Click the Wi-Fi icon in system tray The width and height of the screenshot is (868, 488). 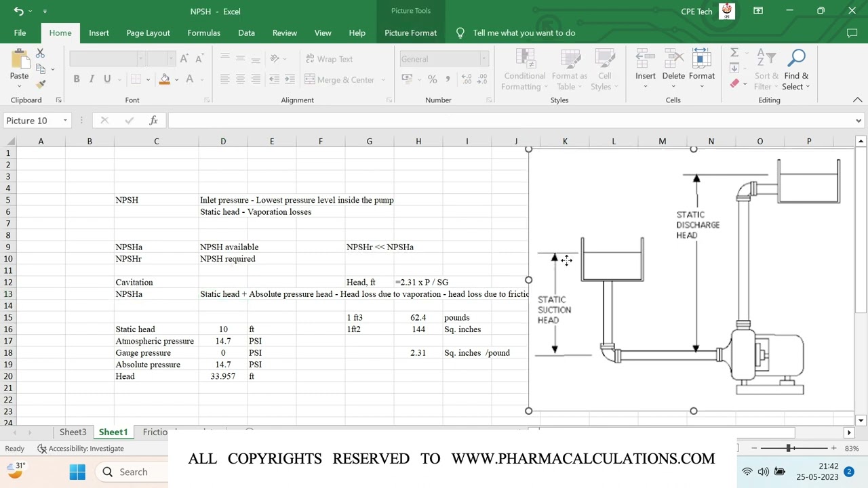747,472
